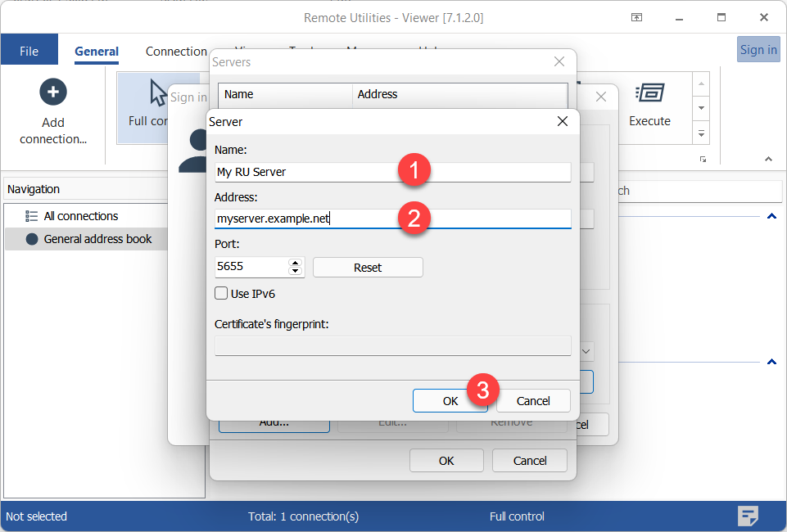Collapse the ribbon with the chevron
The height and width of the screenshot is (532, 787).
coord(768,159)
